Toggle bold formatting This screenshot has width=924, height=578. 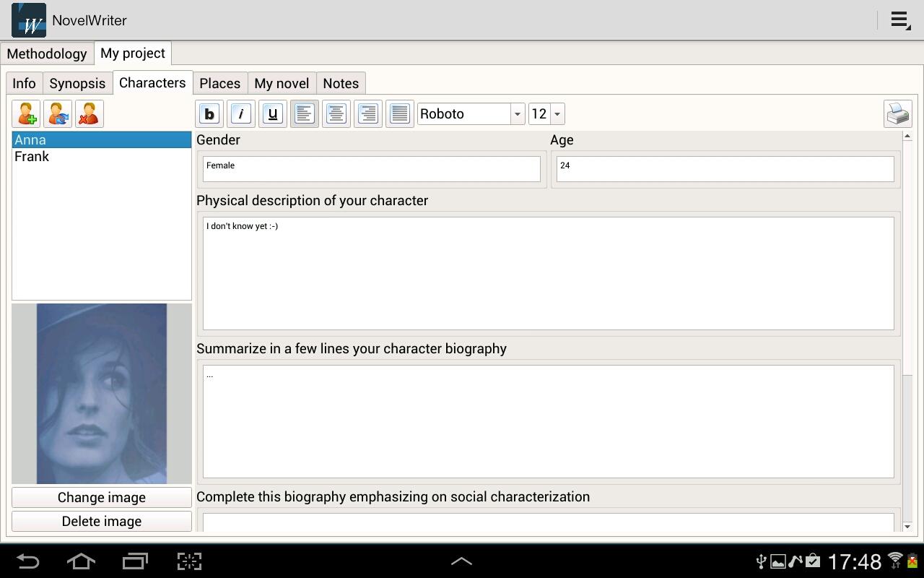(x=209, y=114)
